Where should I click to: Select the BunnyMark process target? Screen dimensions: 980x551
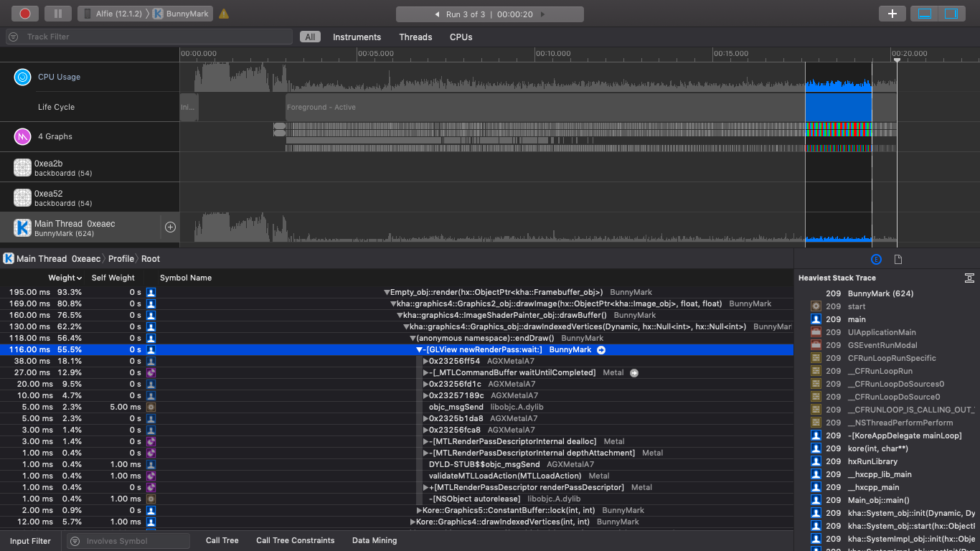click(x=182, y=14)
